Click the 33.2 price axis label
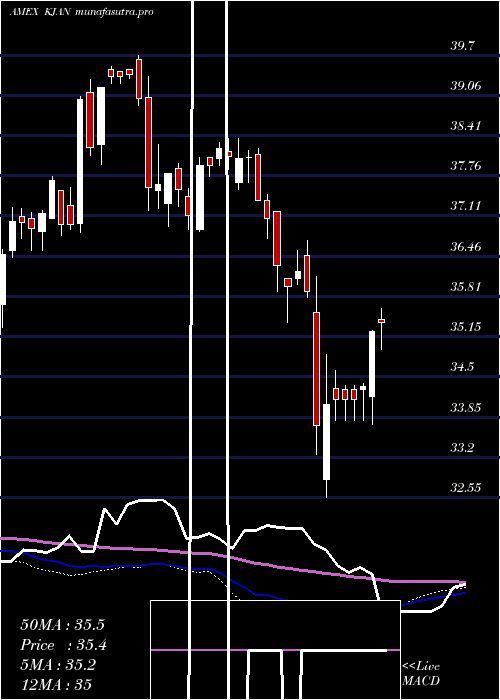 click(463, 447)
